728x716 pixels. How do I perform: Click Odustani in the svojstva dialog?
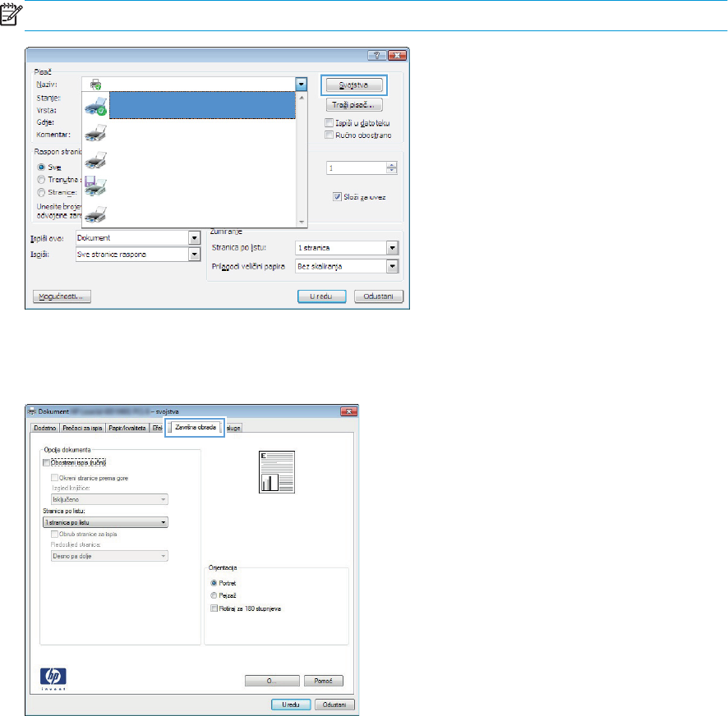tap(334, 705)
